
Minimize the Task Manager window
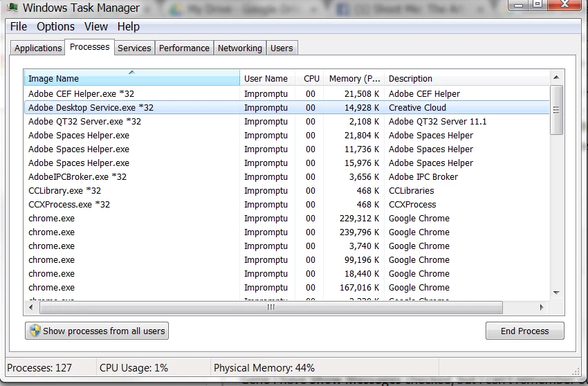[x=519, y=5]
